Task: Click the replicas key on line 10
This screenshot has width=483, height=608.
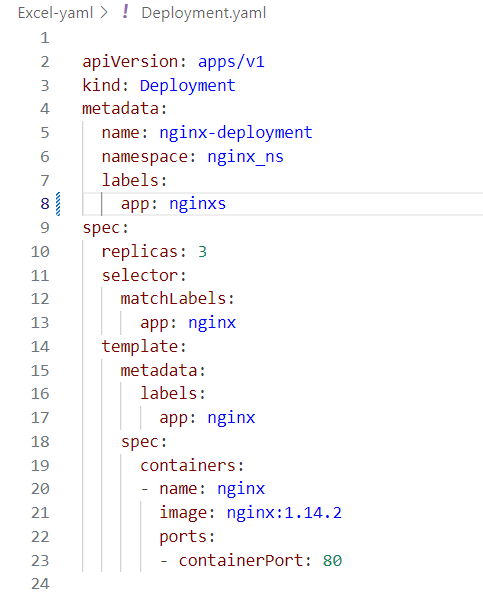Action: click(x=139, y=252)
